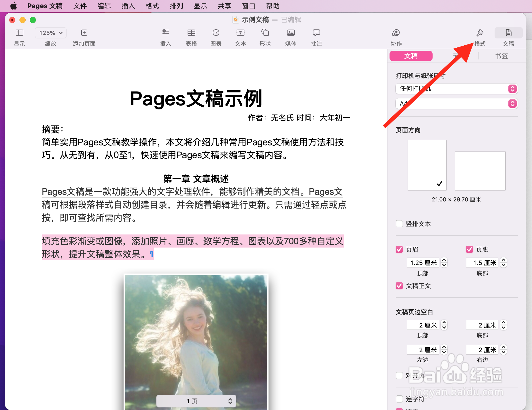The image size is (532, 410).
Task: Click the document title icon near 示例文稿
Action: [x=236, y=20]
